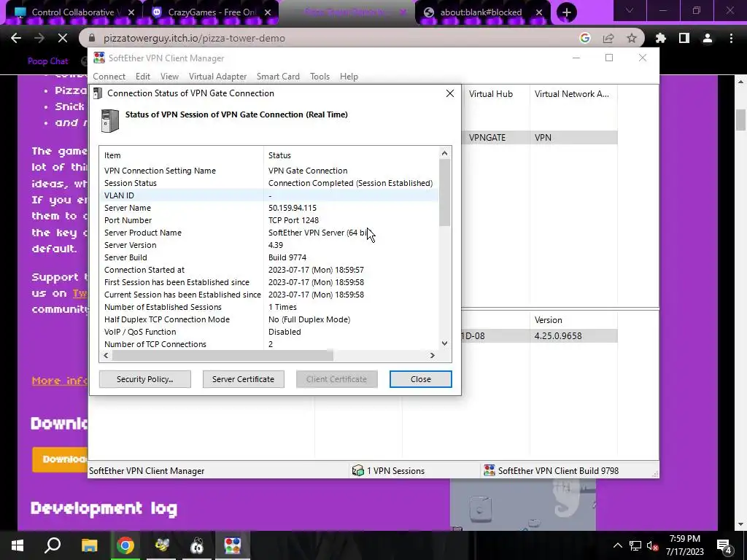Click the Virtual Network A... column header
The height and width of the screenshot is (560, 747).
point(573,94)
